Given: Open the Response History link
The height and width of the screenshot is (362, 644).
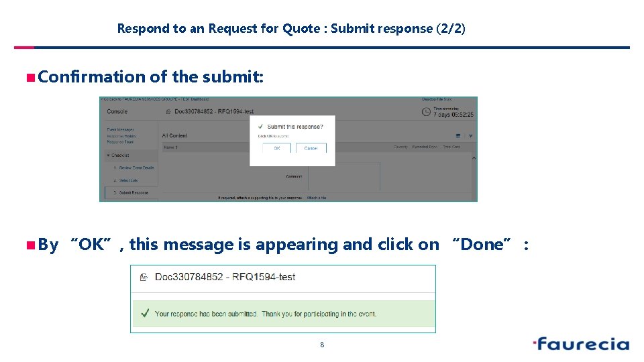Looking at the screenshot, I should coord(121,136).
